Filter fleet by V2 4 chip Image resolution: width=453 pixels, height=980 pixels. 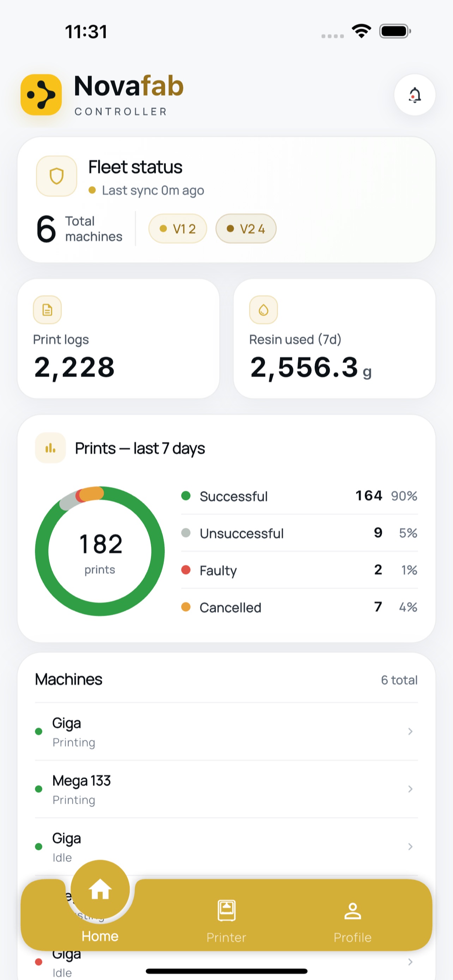pyautogui.click(x=246, y=229)
